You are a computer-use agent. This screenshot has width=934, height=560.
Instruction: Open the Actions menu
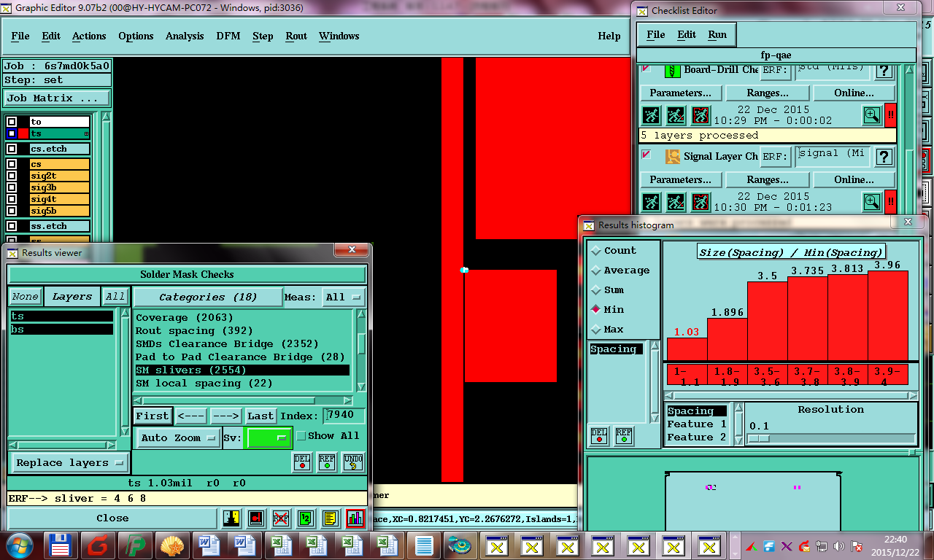pos(89,36)
